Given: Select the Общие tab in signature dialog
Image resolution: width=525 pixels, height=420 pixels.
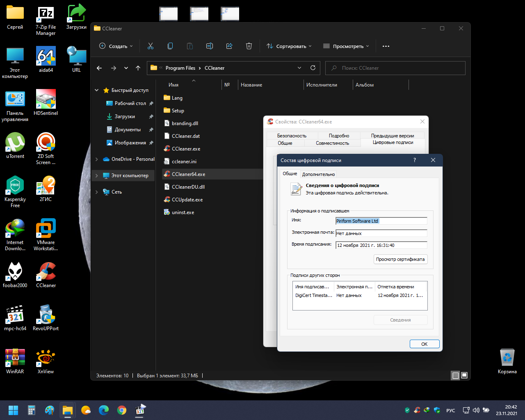Looking at the screenshot, I should coord(290,173).
